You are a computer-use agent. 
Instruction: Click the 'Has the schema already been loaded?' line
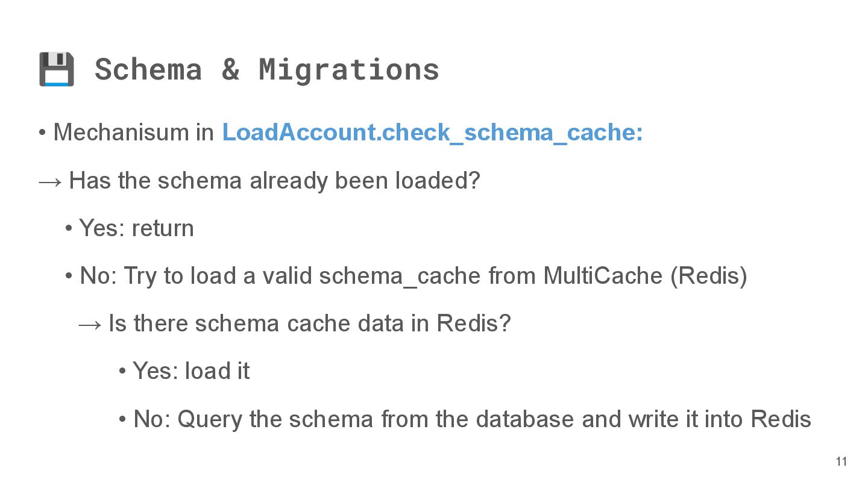(274, 180)
